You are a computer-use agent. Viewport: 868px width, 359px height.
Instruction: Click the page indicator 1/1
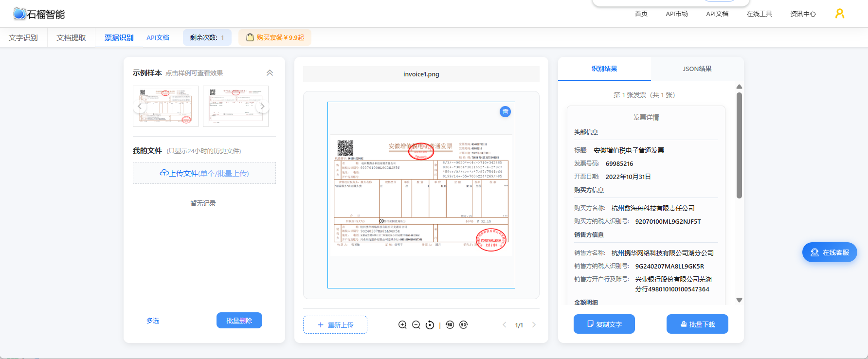point(519,325)
